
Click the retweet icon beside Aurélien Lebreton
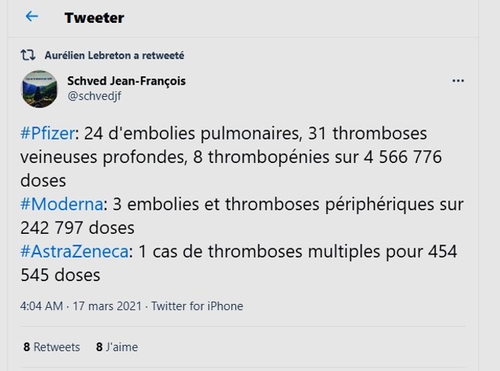click(28, 55)
